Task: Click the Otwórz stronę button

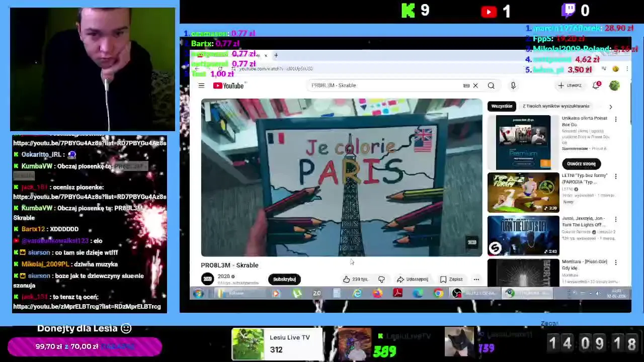Action: click(x=581, y=163)
